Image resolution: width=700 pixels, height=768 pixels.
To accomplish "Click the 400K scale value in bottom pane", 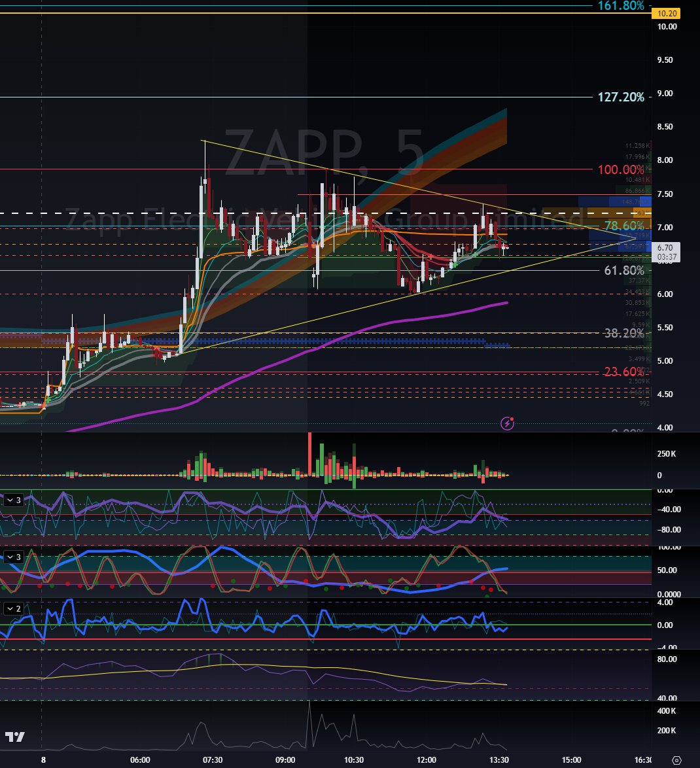I will (666, 711).
